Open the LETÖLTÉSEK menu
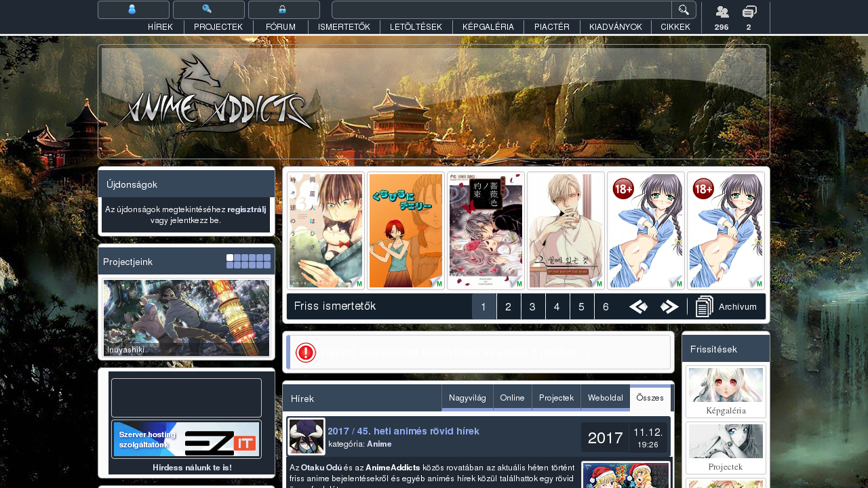 pos(416,27)
